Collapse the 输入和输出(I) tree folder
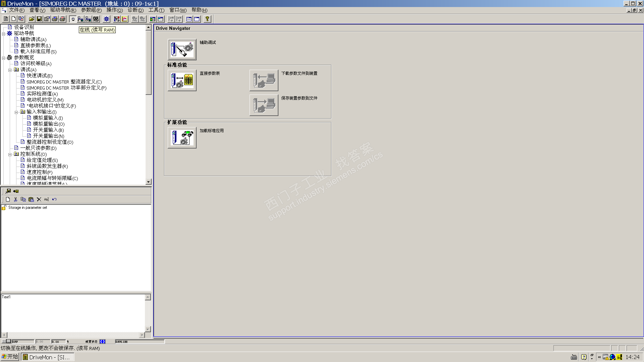The width and height of the screenshot is (644, 362). [x=16, y=112]
